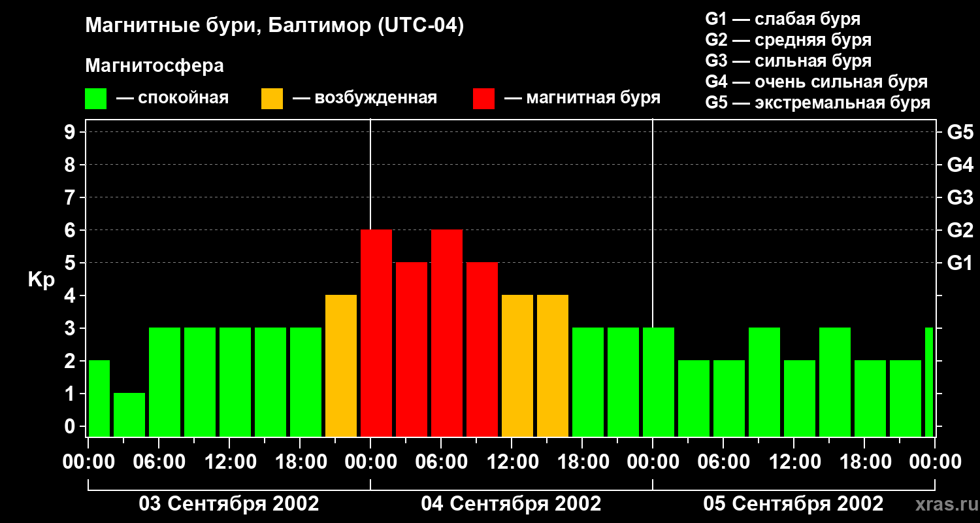The height and width of the screenshot is (523, 980).
Task: Click the Kp axis label
Action: click(x=41, y=280)
